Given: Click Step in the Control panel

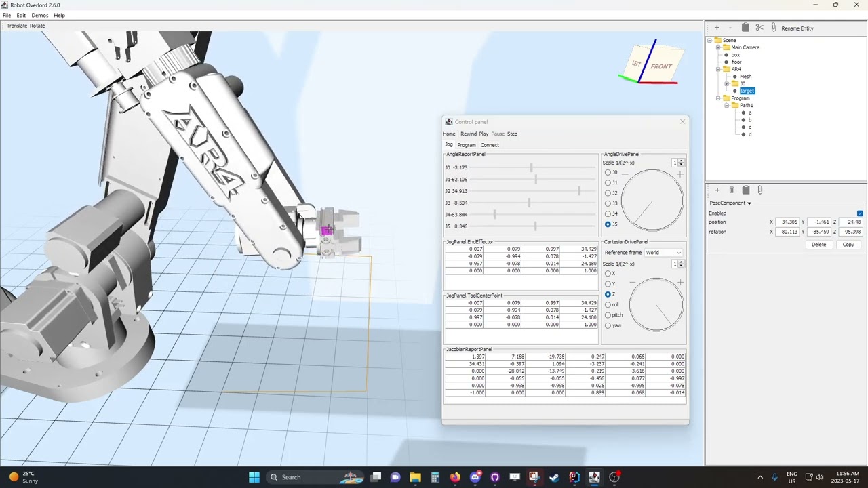Looking at the screenshot, I should pos(512,134).
